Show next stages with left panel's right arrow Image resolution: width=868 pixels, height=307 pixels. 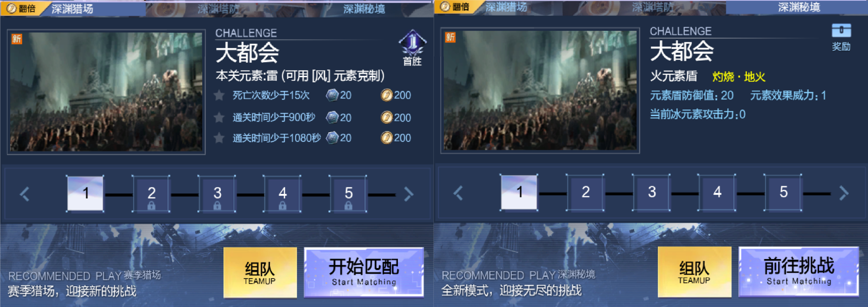409,194
